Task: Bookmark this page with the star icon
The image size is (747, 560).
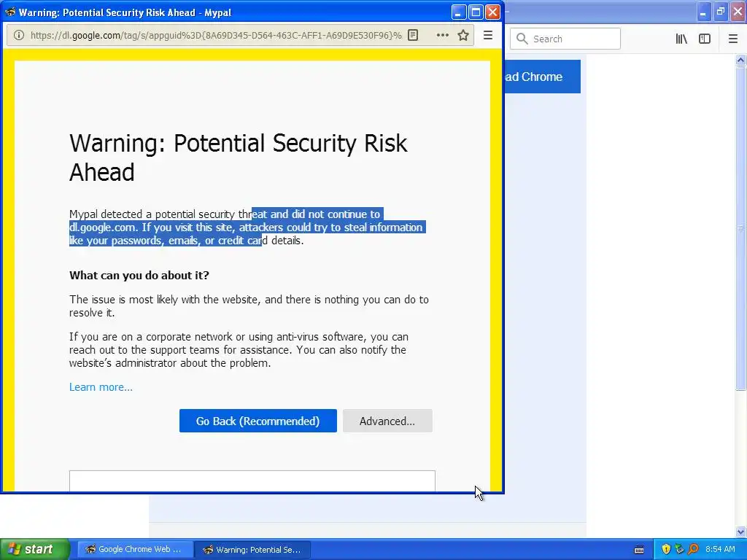Action: [463, 35]
